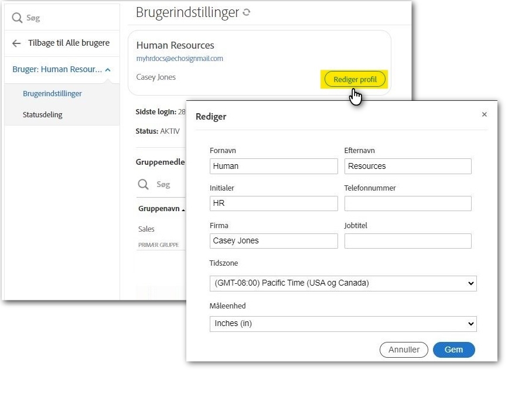Click the refresh icon beside Brugerindstillinger
This screenshot has height=407, width=532.
[x=247, y=12]
